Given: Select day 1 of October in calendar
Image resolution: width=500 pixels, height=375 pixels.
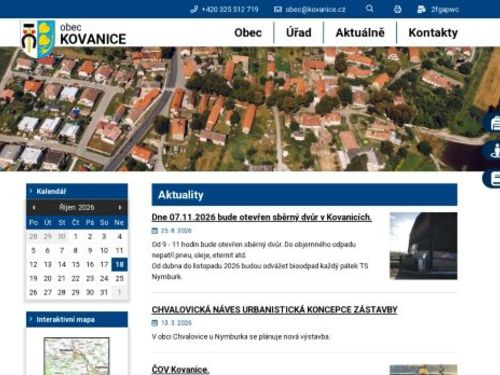Looking at the screenshot, I should (76, 236).
